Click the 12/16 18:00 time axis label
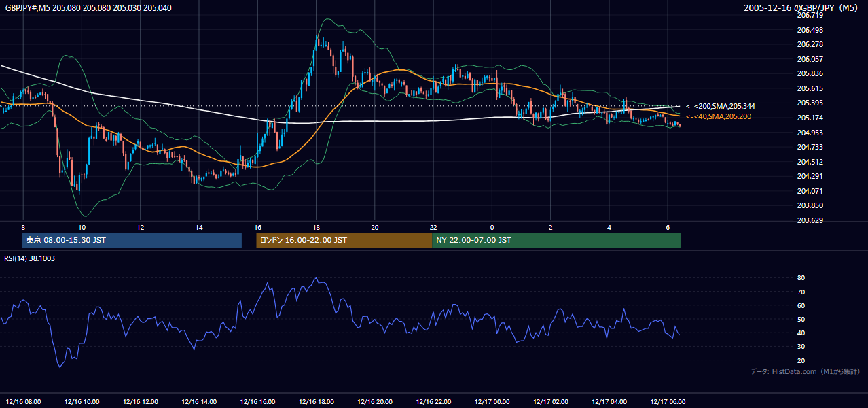This screenshot has width=868, height=408. click(317, 402)
